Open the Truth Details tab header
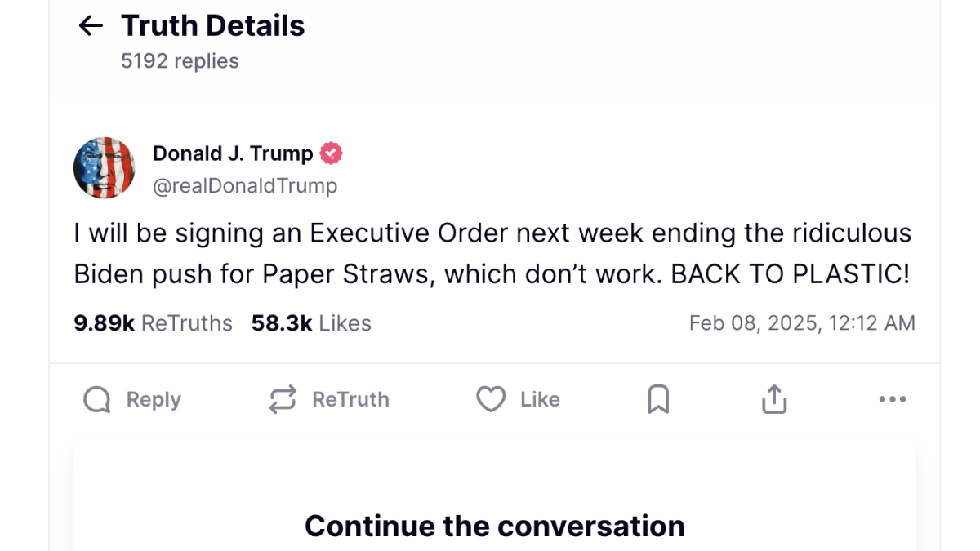 click(212, 25)
